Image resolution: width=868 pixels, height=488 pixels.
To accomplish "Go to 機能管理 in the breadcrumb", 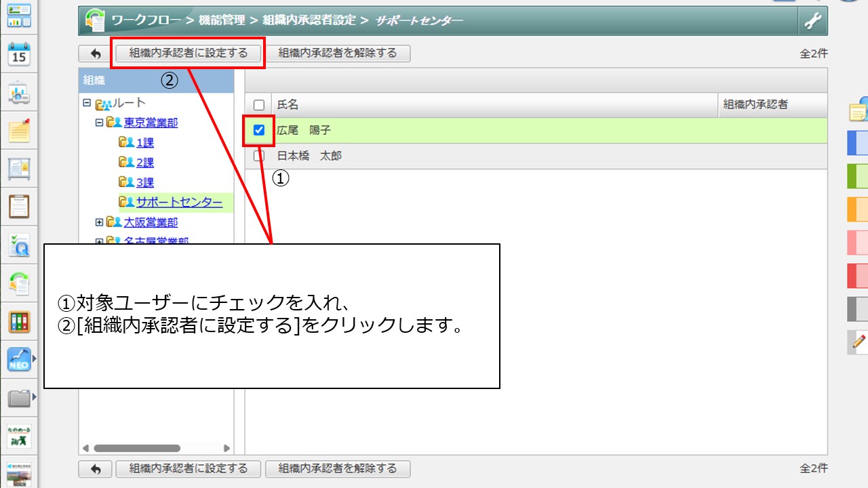I will point(222,20).
